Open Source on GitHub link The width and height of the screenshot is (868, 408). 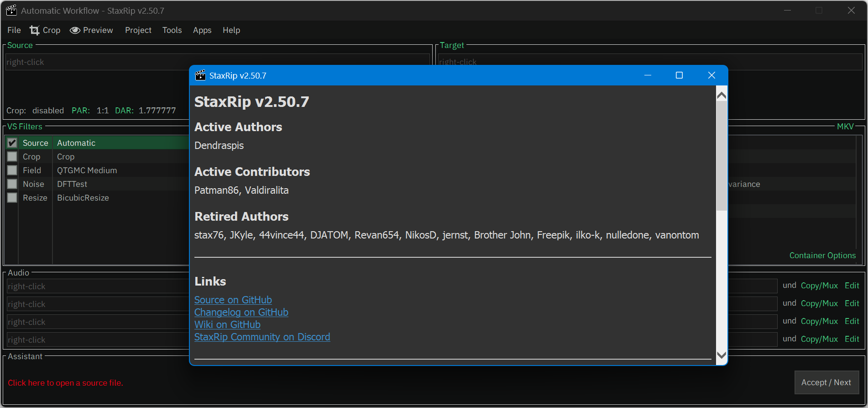click(233, 300)
